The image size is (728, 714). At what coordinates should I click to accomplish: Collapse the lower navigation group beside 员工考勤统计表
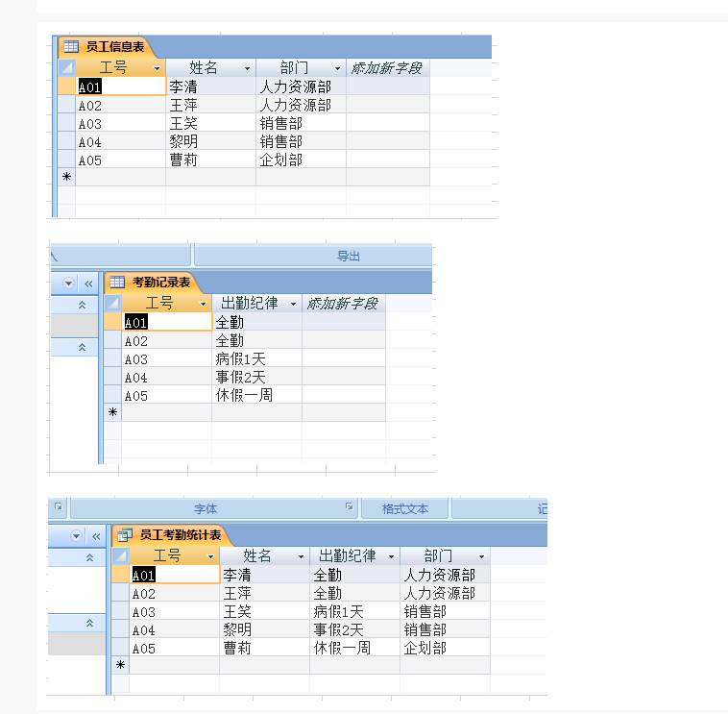(x=89, y=624)
